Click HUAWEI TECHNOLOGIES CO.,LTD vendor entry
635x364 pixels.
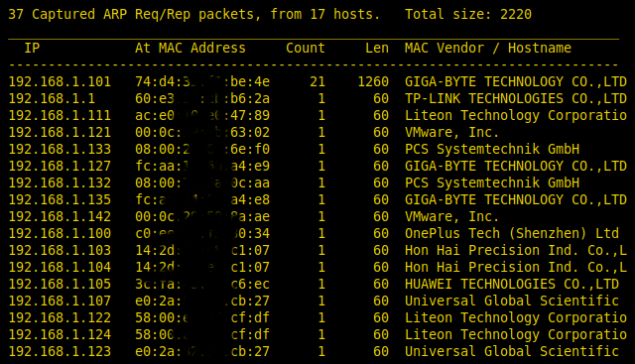click(x=512, y=285)
